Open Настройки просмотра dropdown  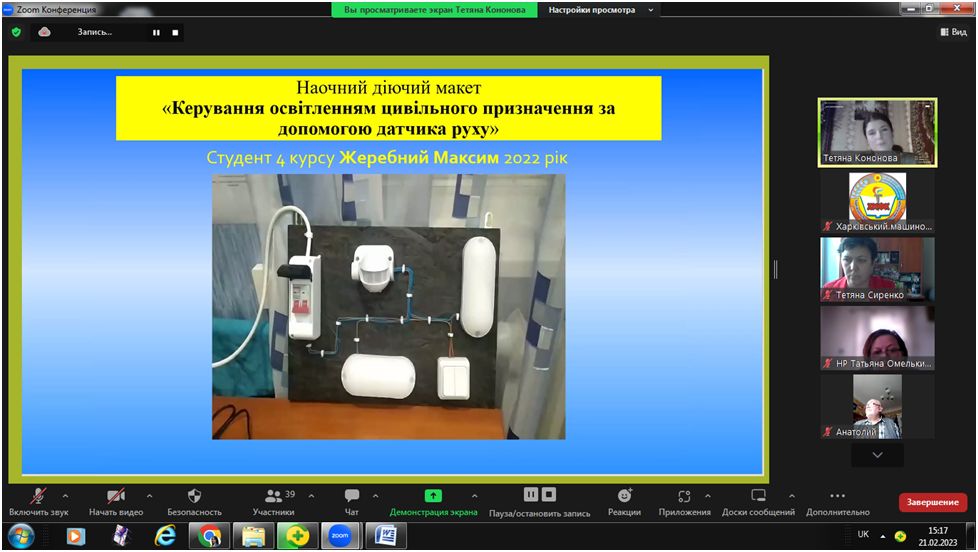point(601,10)
